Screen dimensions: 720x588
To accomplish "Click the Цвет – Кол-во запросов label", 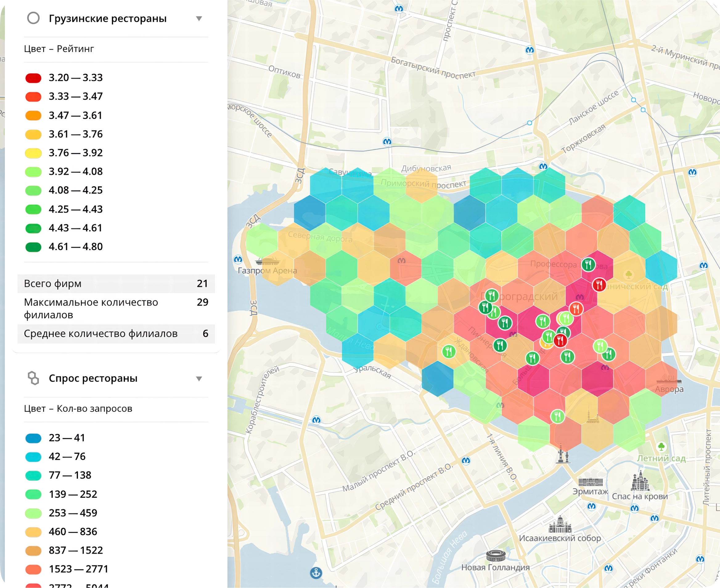I will pos(78,408).
